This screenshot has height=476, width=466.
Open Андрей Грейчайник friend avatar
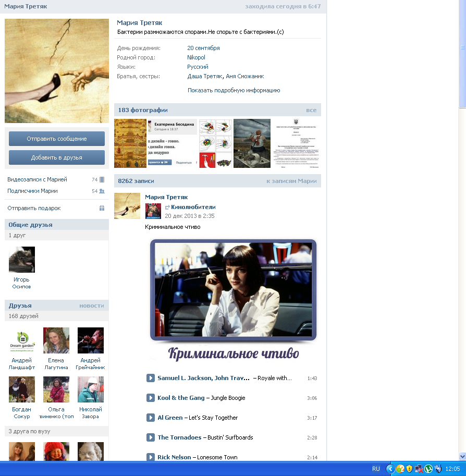91,340
